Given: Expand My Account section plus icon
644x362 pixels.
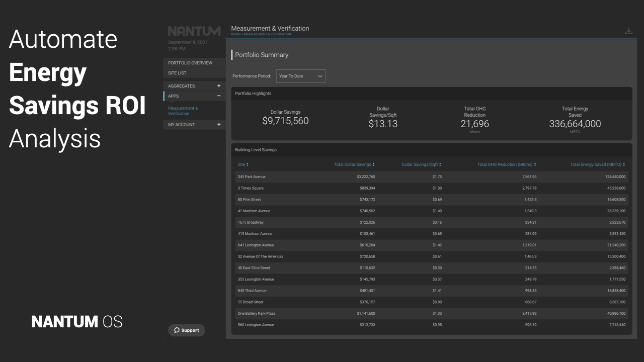Looking at the screenshot, I should (x=219, y=124).
